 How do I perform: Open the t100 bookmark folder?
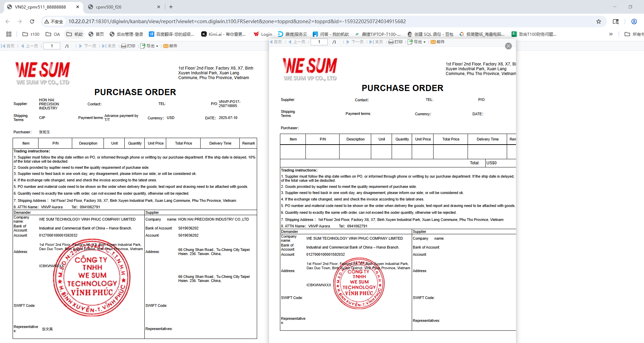(31, 34)
